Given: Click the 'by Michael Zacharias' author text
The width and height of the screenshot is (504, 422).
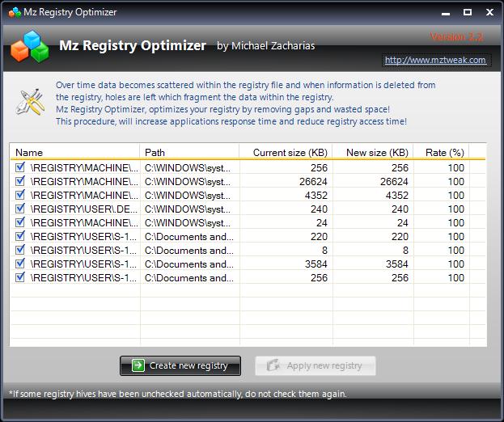Looking at the screenshot, I should coord(266,46).
